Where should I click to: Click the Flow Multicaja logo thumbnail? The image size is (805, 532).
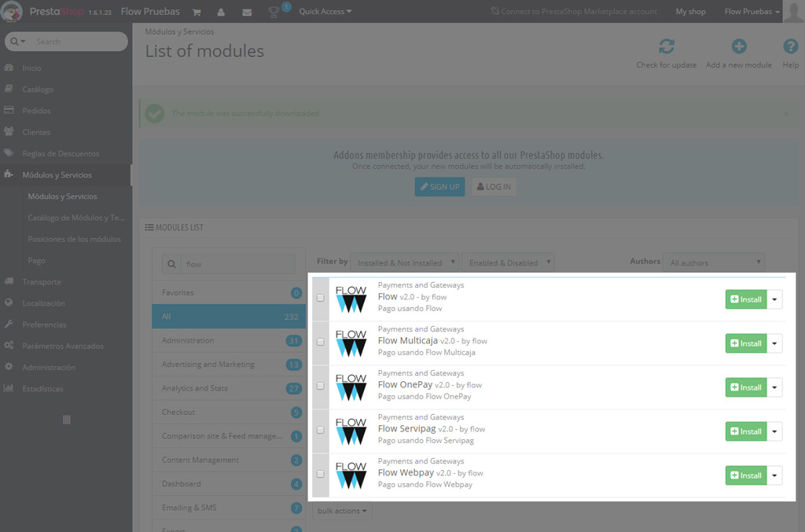click(x=351, y=343)
